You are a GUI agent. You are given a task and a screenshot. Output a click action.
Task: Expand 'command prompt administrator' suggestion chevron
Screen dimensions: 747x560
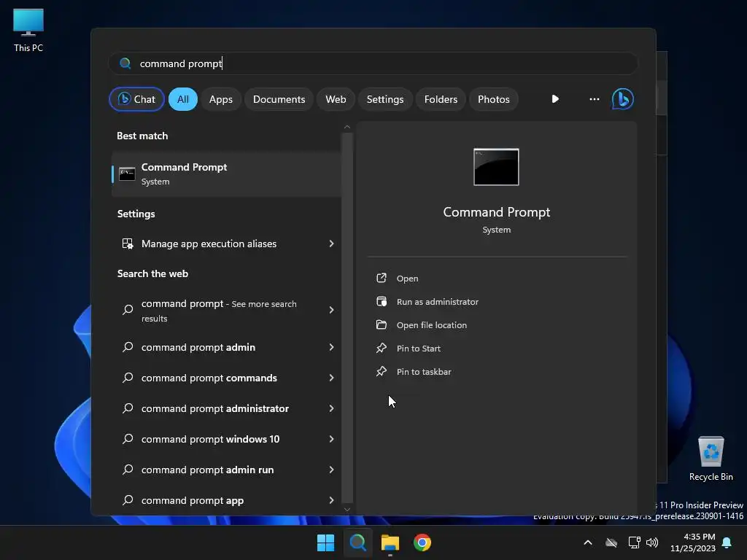pyautogui.click(x=331, y=408)
